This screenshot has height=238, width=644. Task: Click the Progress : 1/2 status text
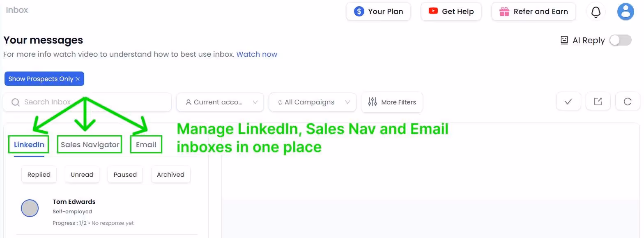(x=70, y=223)
